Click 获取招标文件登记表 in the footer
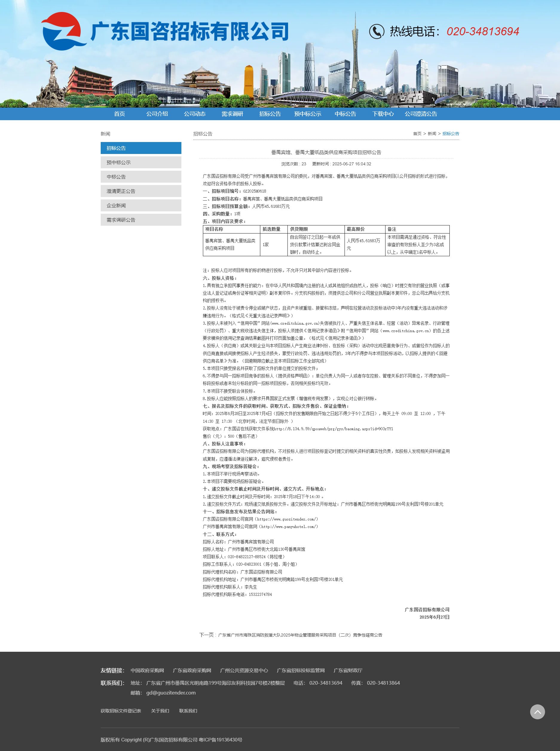The height and width of the screenshot is (751, 560). tap(121, 711)
